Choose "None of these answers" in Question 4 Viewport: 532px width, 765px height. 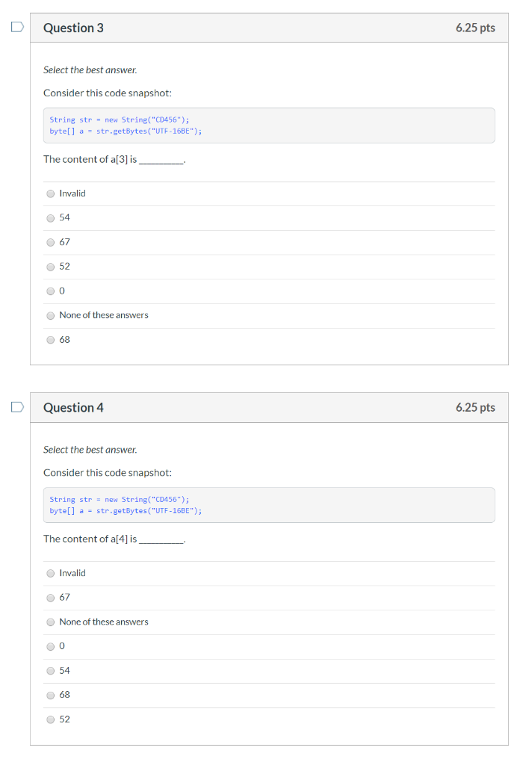[x=50, y=622]
